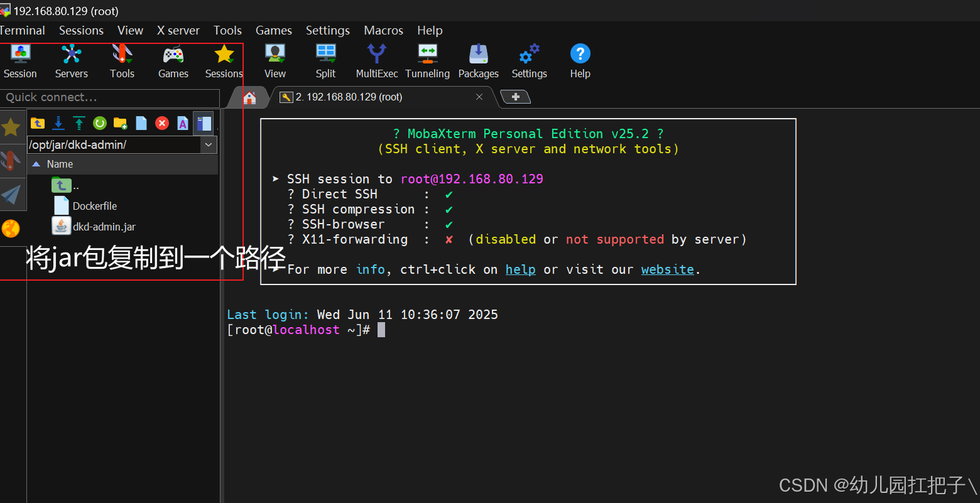
Task: Select the '..' parent folder entry
Action: click(65, 185)
